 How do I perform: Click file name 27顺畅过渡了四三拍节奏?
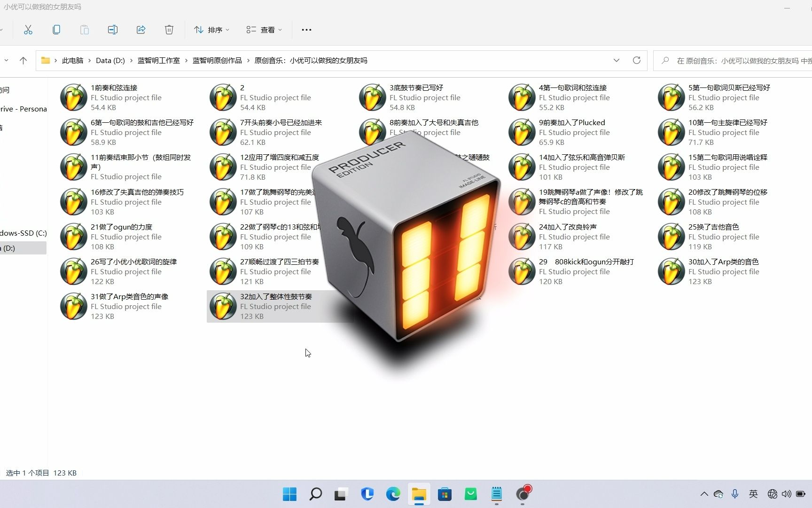click(x=280, y=262)
